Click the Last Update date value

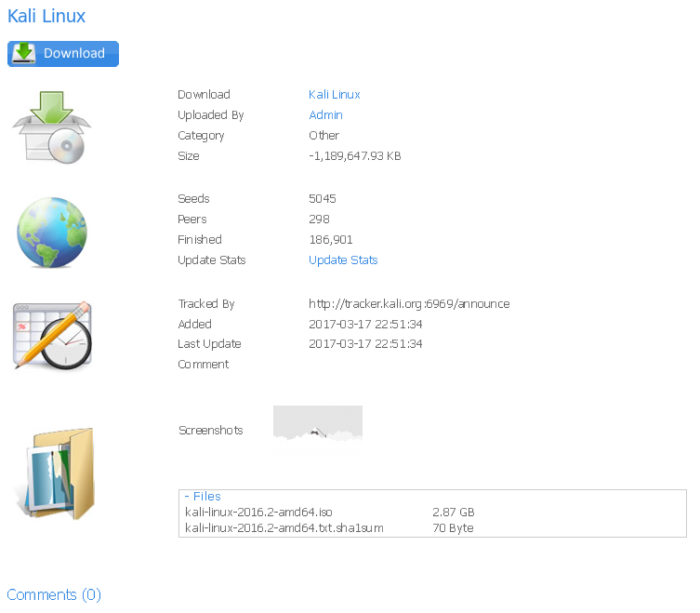[x=365, y=344]
